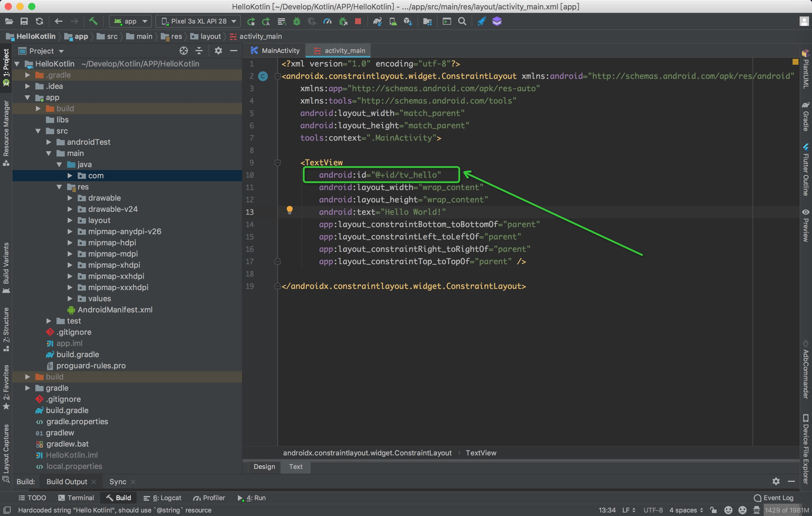Viewport: 812px width, 516px height.
Task: Toggle the Gradle side panel
Action: click(x=806, y=116)
